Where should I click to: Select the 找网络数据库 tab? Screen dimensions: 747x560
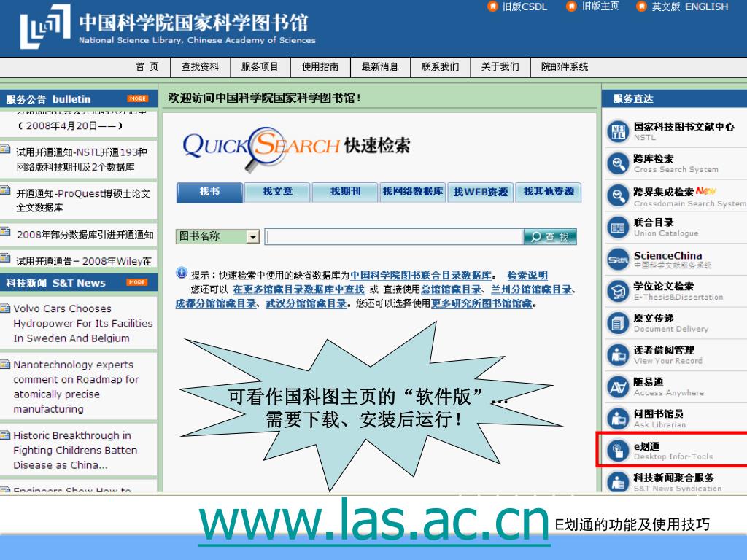click(413, 192)
